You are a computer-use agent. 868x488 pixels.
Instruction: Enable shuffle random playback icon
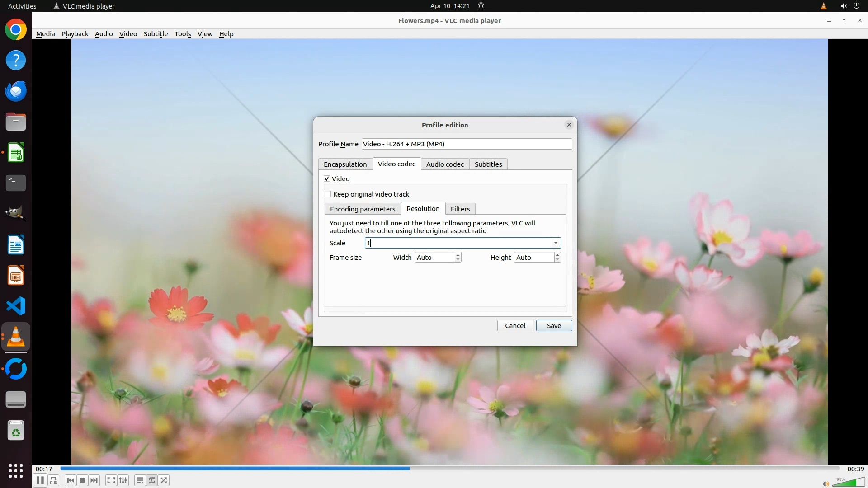(164, 480)
